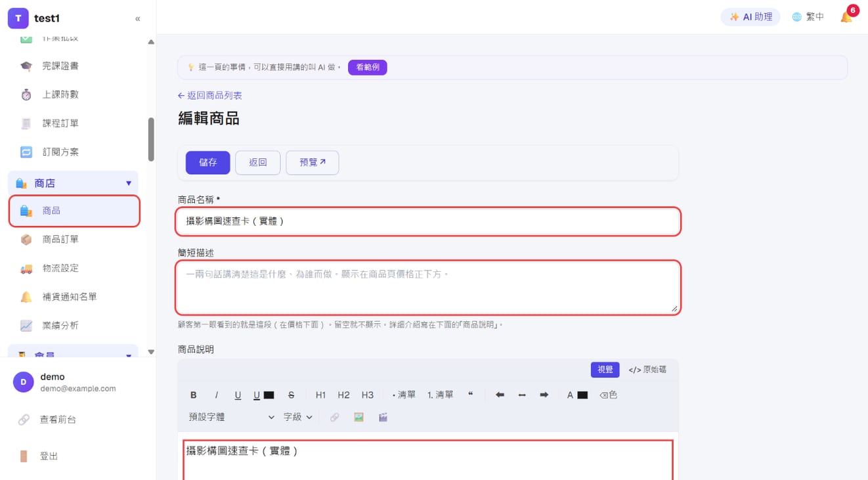Image resolution: width=868 pixels, height=480 pixels.
Task: Open the 字級 font size dropdown
Action: click(298, 418)
